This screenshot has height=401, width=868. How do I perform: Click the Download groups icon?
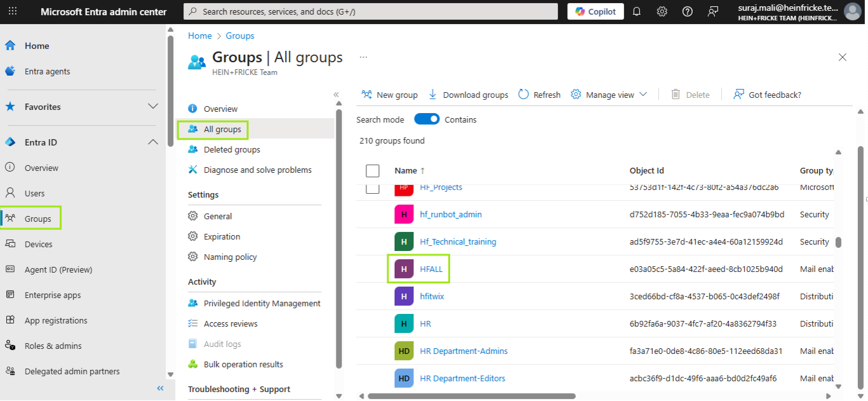(433, 95)
